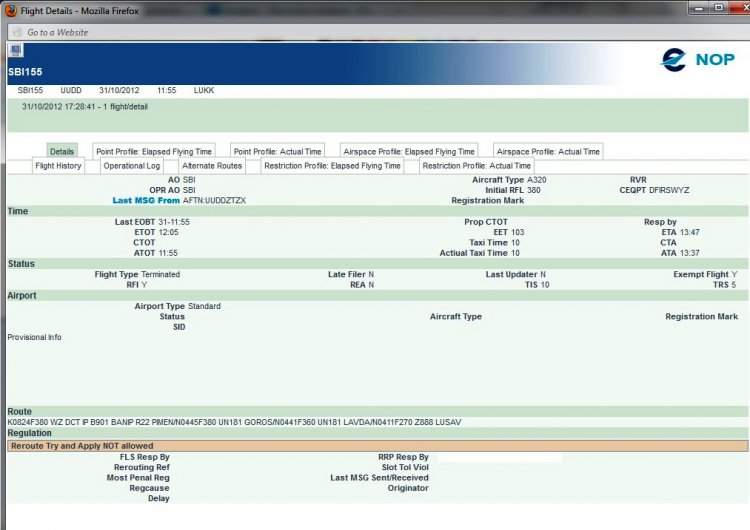Click the 31/10/2012 date in summary row
Image resolution: width=750 pixels, height=530 pixels.
(119, 90)
